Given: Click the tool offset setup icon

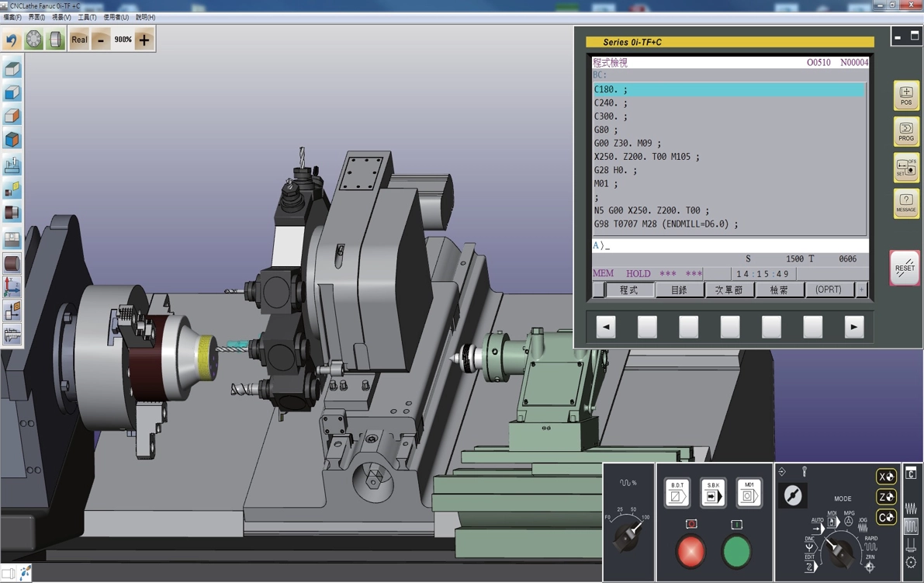Looking at the screenshot, I should [x=12, y=310].
